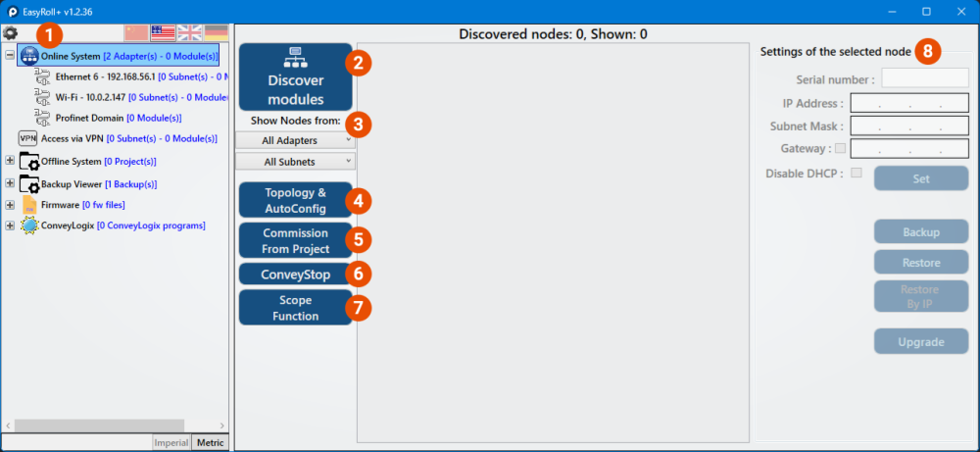Toggle the Gateway checkbox

[840, 148]
